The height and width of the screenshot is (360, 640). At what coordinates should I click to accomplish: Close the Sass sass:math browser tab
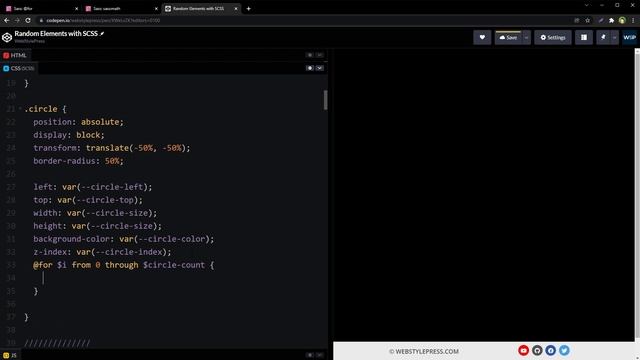click(156, 9)
